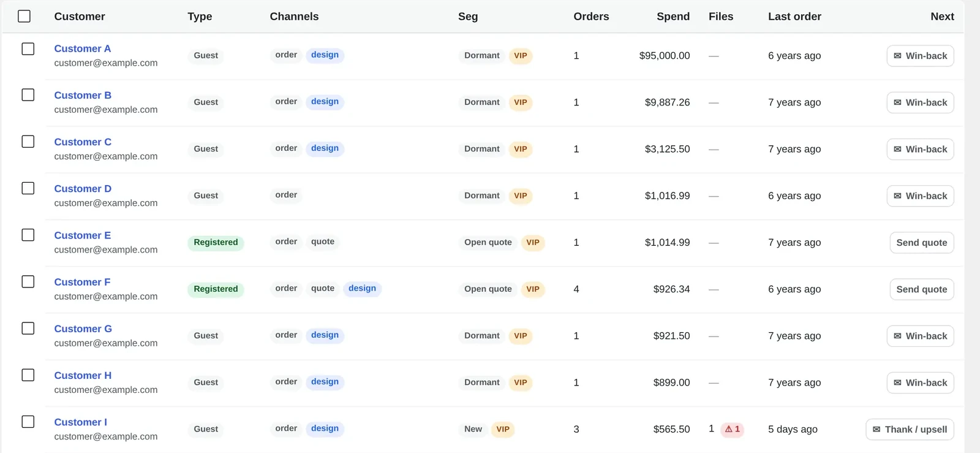Open the Customer A profile link

[x=83, y=48]
